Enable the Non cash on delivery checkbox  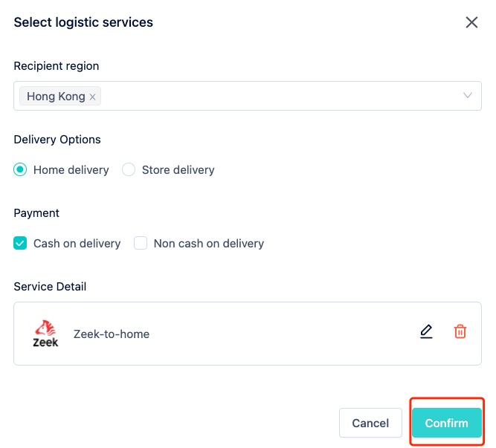point(141,243)
